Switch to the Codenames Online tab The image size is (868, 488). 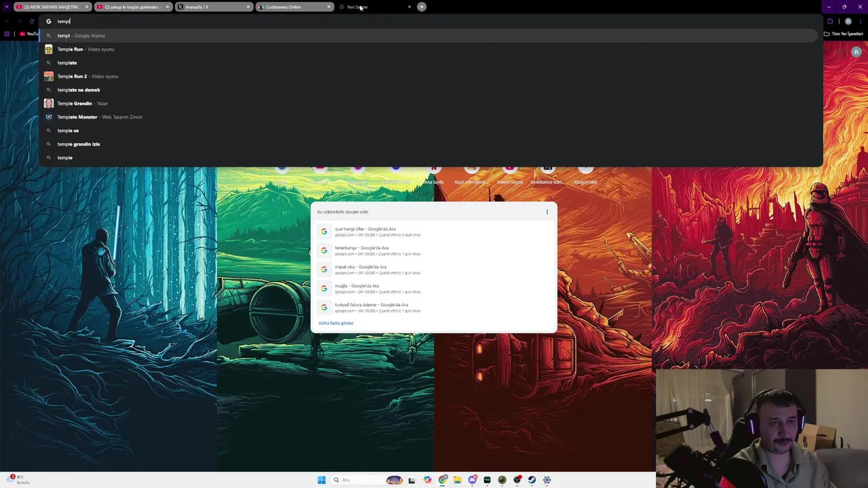point(294,7)
